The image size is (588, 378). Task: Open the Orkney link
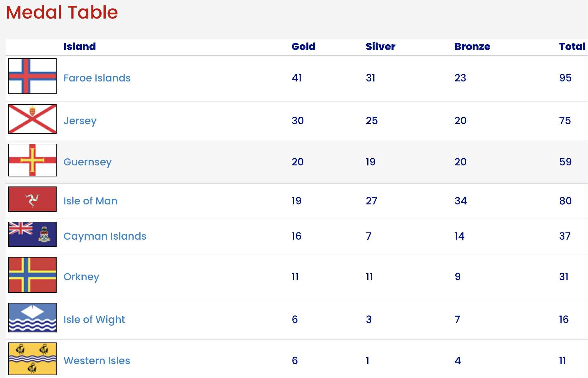81,277
